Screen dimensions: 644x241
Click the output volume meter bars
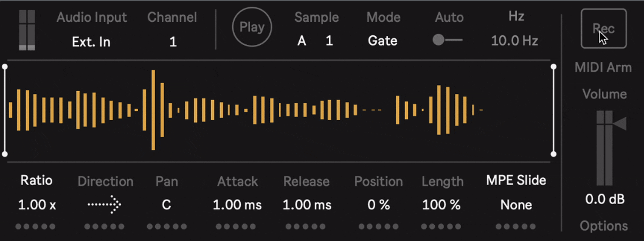point(604,148)
